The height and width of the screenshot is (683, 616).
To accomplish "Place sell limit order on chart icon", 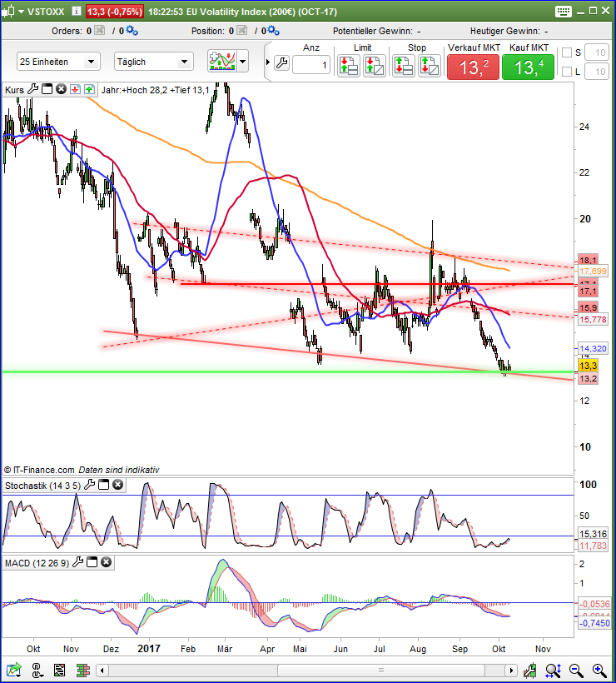I will 375,66.
